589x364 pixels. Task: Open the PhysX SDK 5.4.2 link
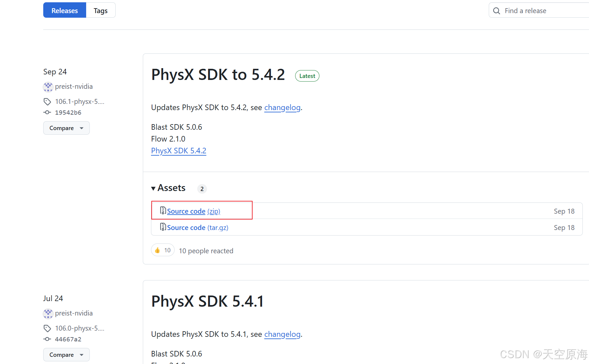click(x=179, y=151)
